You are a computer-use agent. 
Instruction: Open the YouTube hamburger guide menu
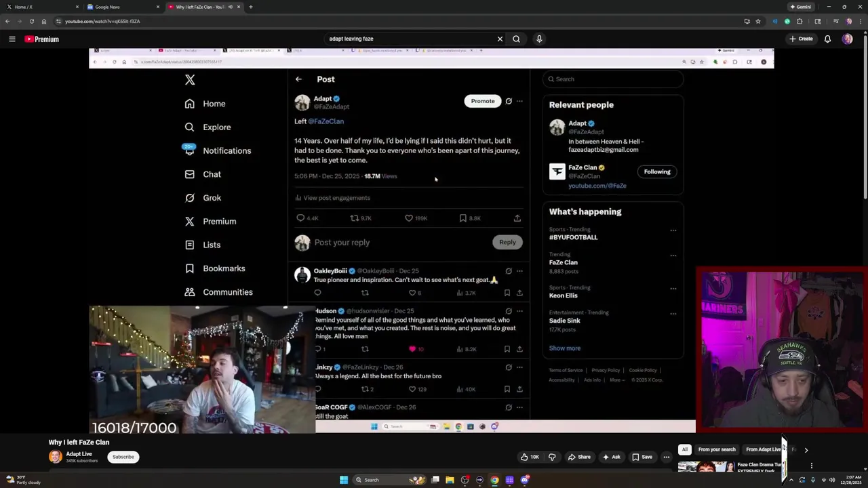click(x=12, y=39)
